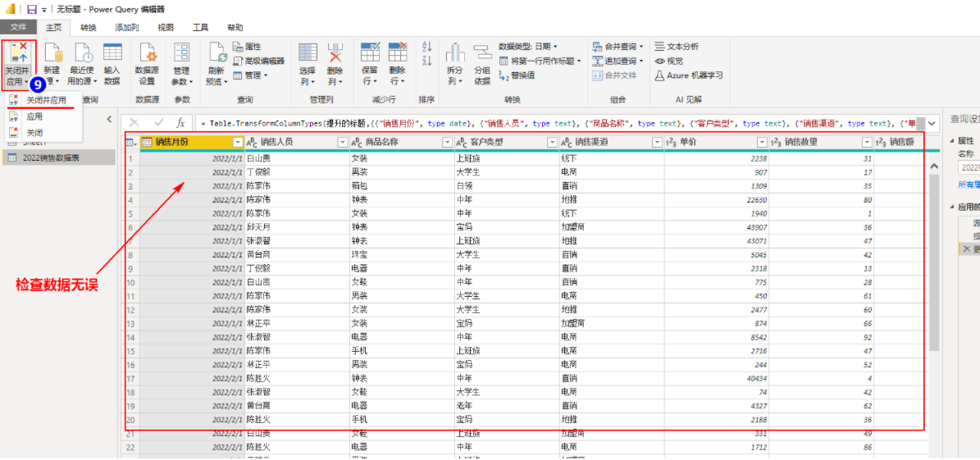Select the 2022销售数据表 query
Viewport: 980px width, 460px height.
tap(59, 157)
